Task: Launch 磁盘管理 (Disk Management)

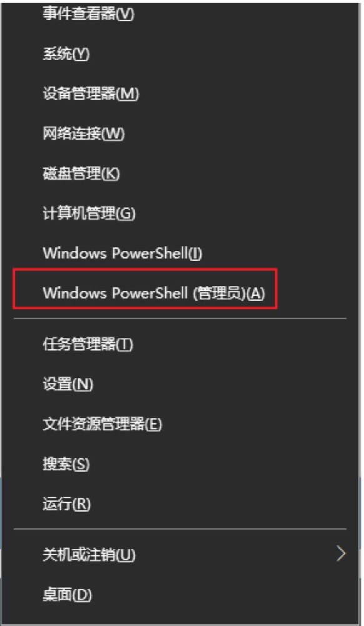Action: [180, 174]
